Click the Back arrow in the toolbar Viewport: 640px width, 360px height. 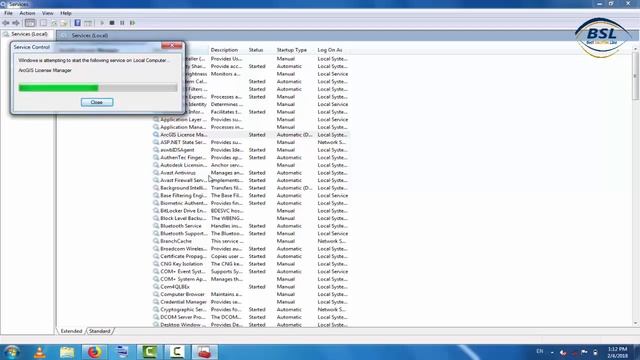(6, 23)
